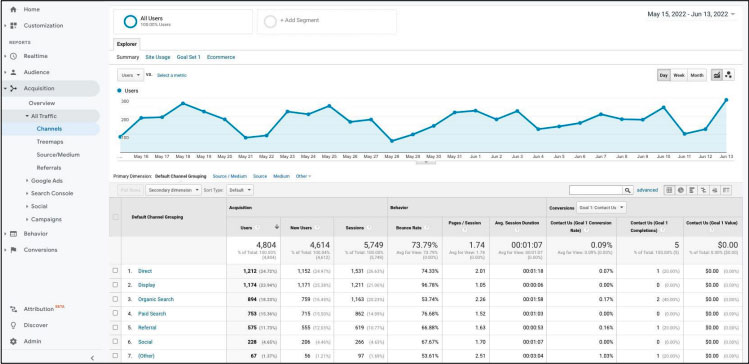
Task: Tick the Social row checkbox
Action: pyautogui.click(x=115, y=342)
